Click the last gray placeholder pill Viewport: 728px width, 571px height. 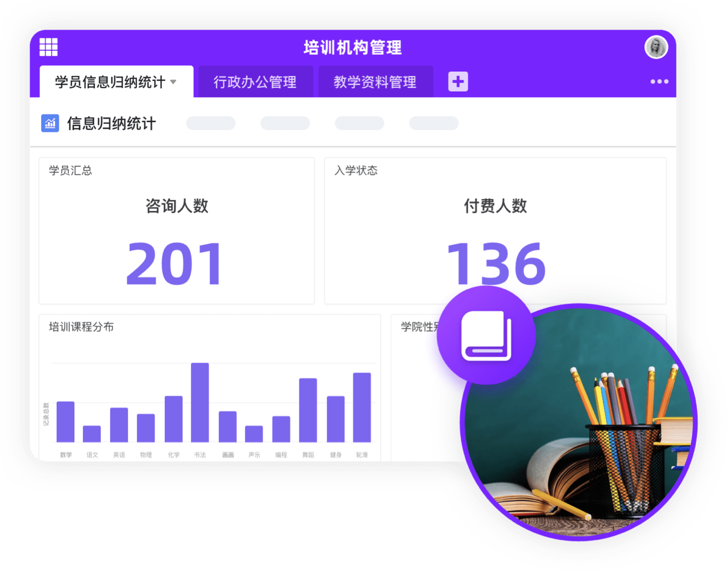pyautogui.click(x=434, y=123)
